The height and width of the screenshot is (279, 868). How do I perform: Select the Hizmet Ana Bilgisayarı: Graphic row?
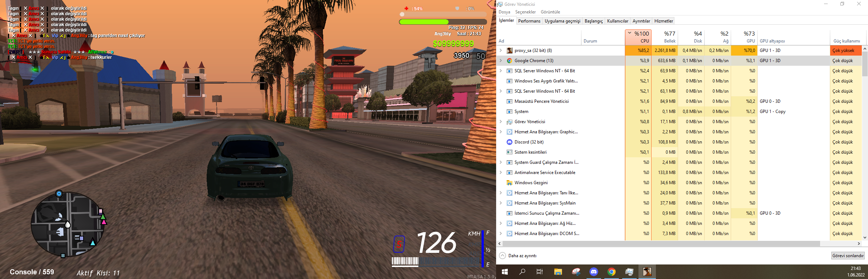[x=679, y=132]
